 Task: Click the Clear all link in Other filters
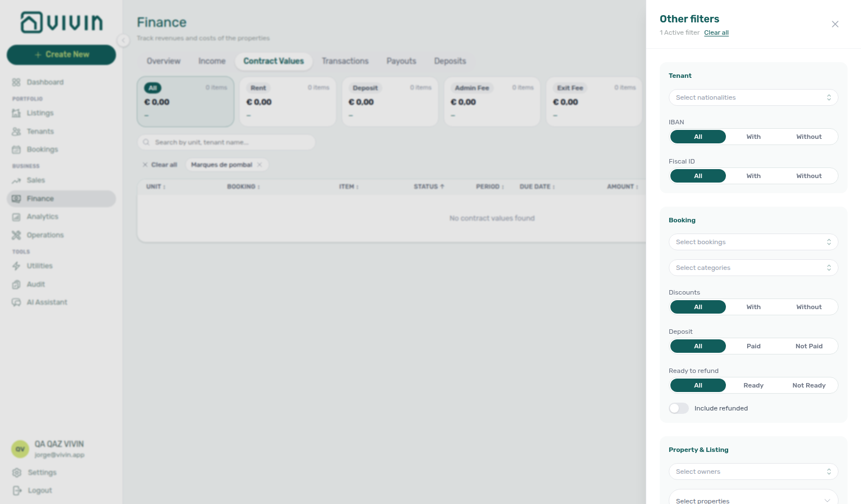(x=716, y=32)
